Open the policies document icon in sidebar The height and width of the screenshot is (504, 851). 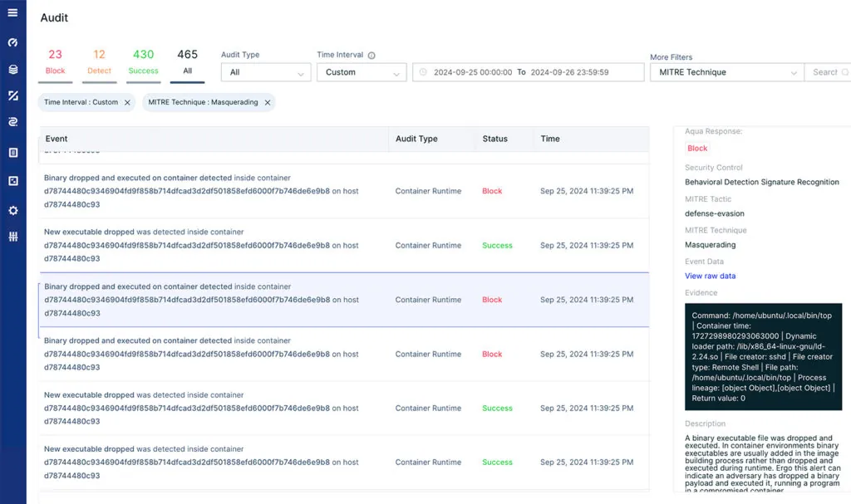[12, 152]
